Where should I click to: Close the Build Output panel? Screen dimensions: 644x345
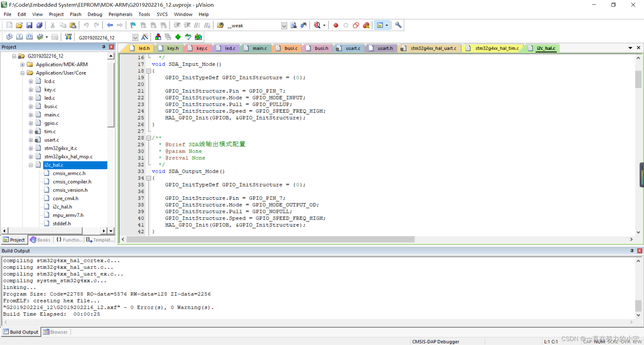coord(640,251)
